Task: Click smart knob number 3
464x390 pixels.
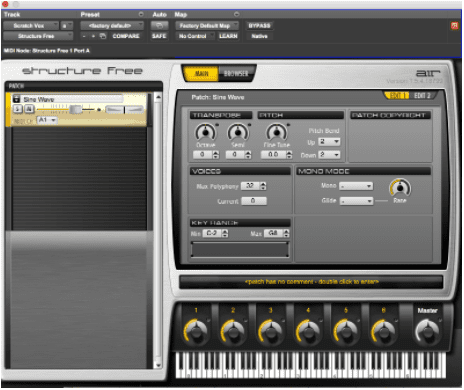Action: tap(270, 331)
